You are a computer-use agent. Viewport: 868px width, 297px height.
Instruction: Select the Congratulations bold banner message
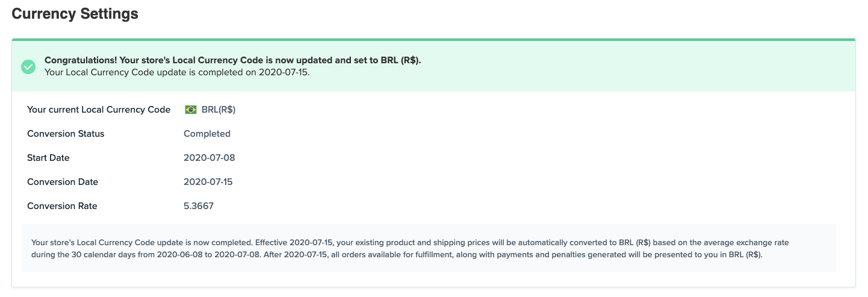coord(233,61)
